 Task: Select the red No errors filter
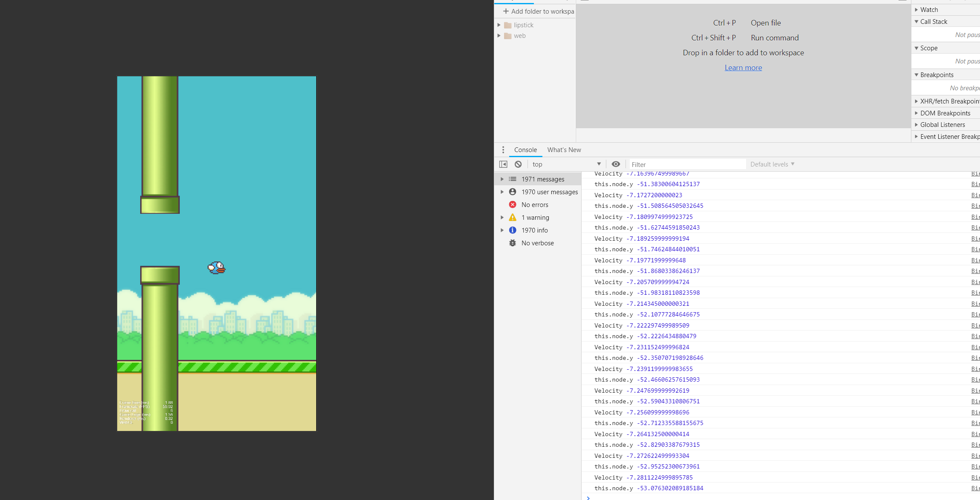(x=535, y=205)
